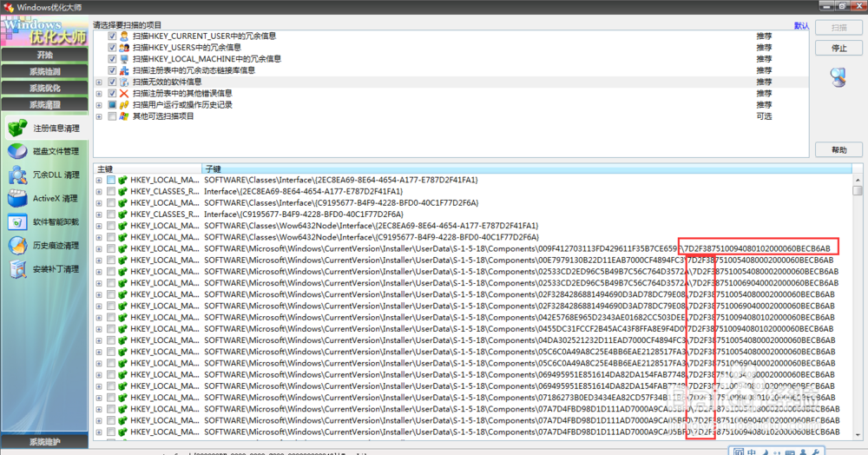Click the results scrollbar down arrow
The image size is (868, 455).
point(858,435)
